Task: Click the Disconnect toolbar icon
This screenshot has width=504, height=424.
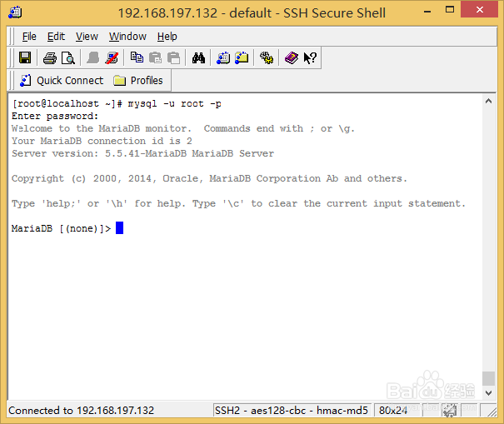Action: coord(112,58)
